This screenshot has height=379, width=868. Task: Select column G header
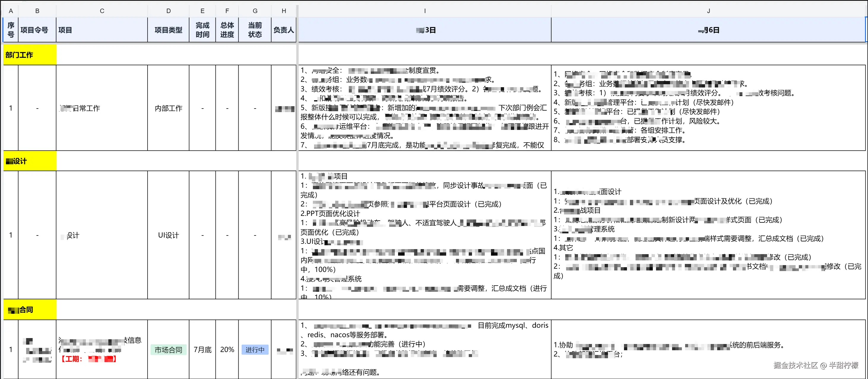[x=255, y=11]
